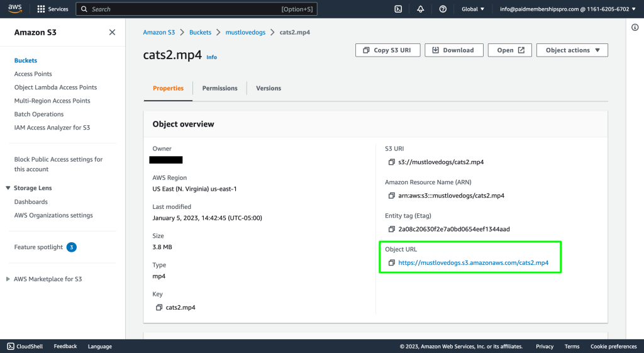644x353 pixels.
Task: Open Multi-Region Access Points
Action: (x=52, y=101)
